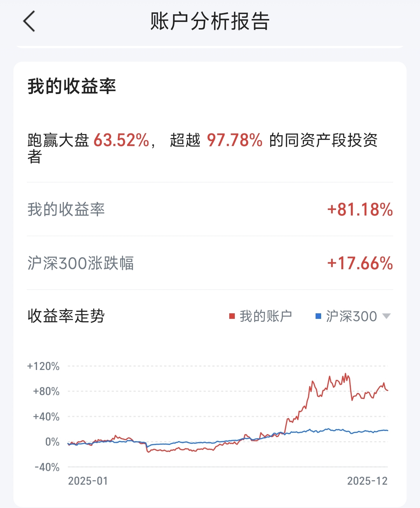Click the 63.52% outperform figure
Viewport: 420px width, 508px height.
pyautogui.click(x=121, y=140)
